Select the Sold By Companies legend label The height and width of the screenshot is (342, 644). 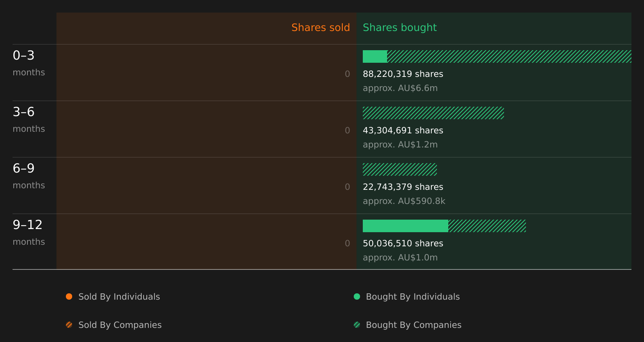(x=120, y=325)
